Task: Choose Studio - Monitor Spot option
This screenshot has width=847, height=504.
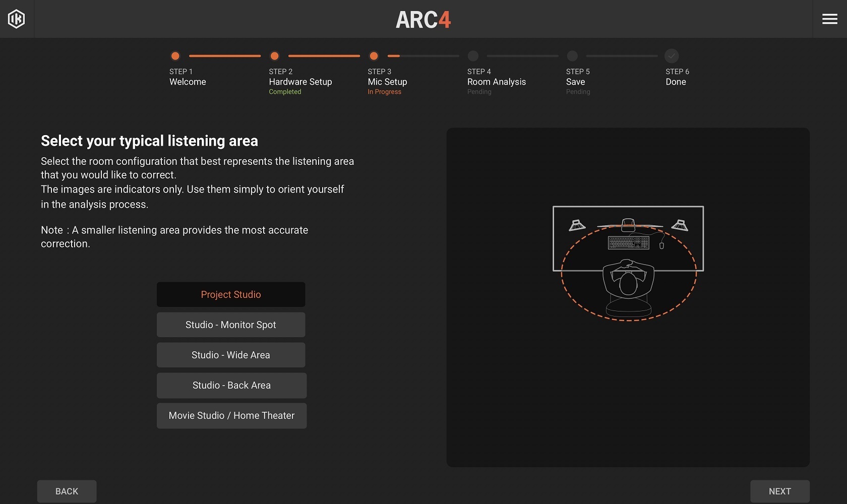Action: pos(231,325)
